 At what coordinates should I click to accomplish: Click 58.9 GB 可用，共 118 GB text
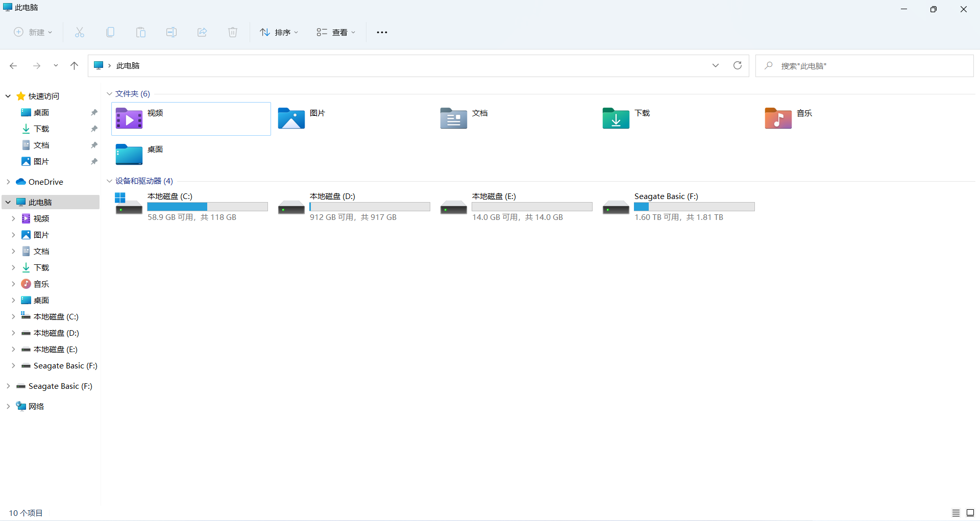click(x=192, y=217)
